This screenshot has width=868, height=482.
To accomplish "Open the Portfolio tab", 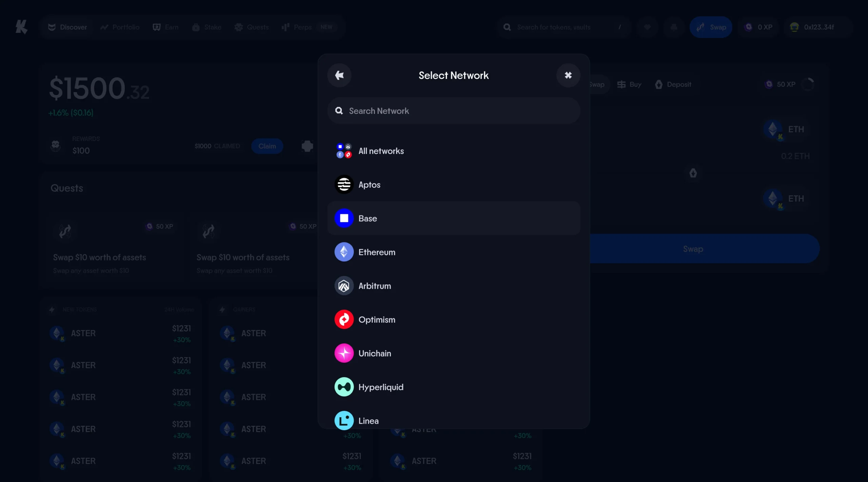I will tap(120, 27).
